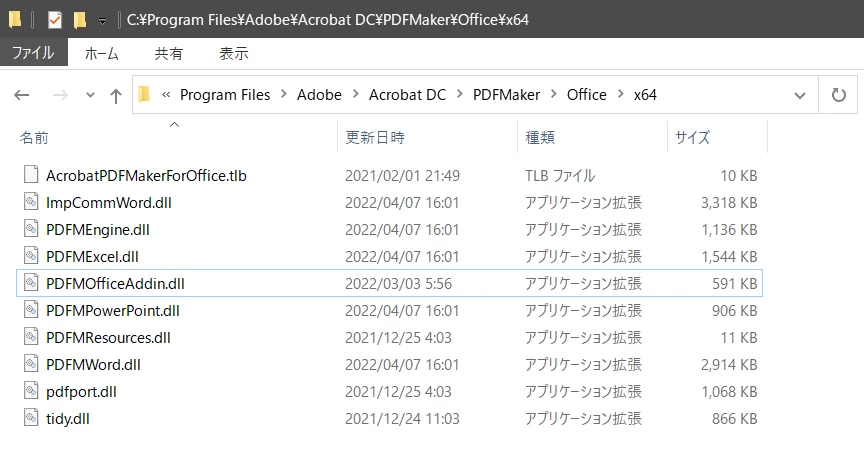The height and width of the screenshot is (460, 864).
Task: Click the PDFMExcel.dll file icon
Action: pos(31,256)
